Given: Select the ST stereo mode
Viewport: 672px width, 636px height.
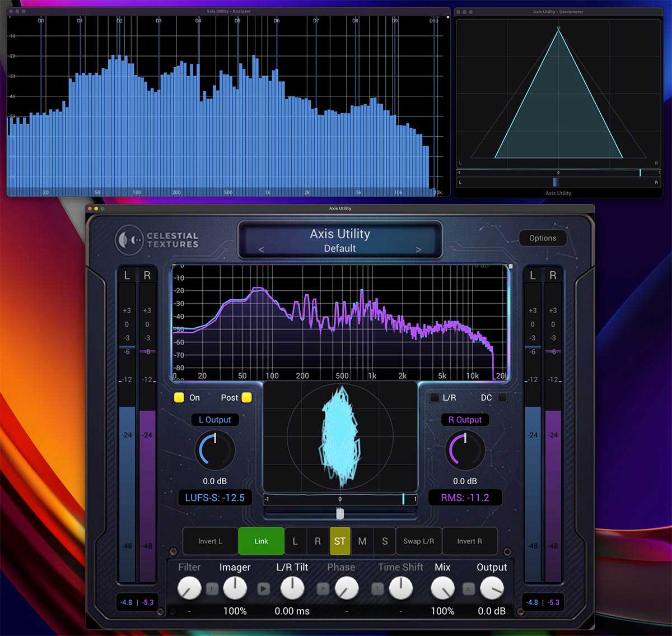Looking at the screenshot, I should click(x=340, y=541).
